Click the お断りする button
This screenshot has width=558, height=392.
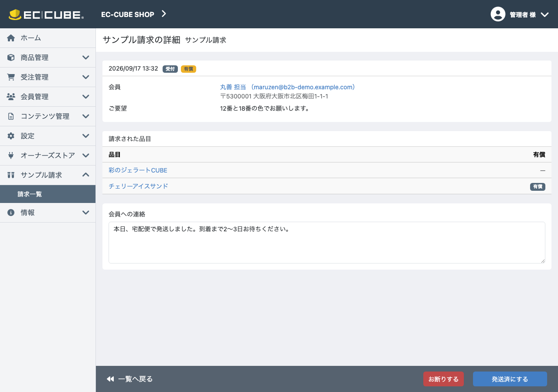click(x=443, y=379)
